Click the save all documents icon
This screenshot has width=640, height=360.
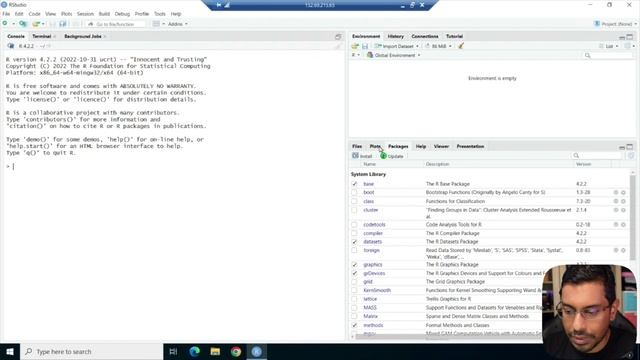(62, 24)
